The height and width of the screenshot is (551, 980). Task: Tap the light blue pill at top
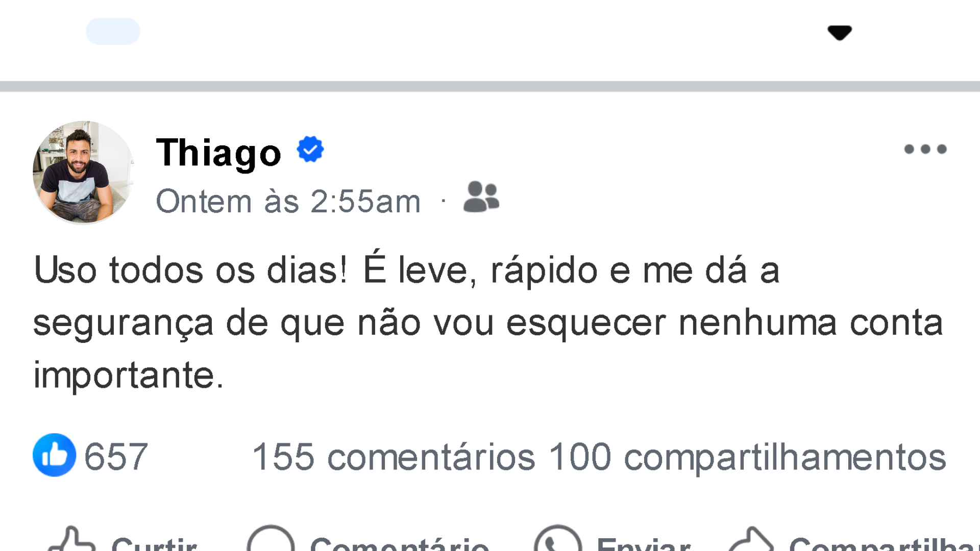coord(113,32)
